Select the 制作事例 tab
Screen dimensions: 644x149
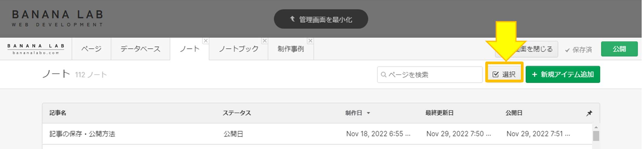click(291, 49)
